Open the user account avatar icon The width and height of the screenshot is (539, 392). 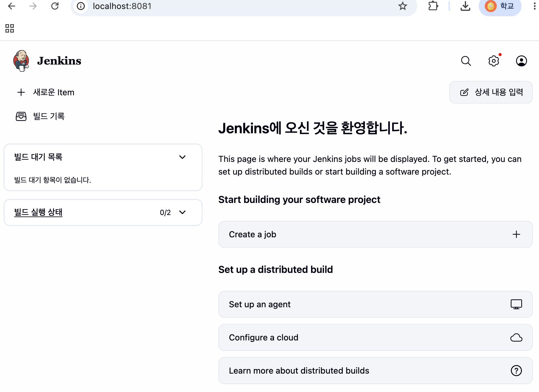click(521, 61)
